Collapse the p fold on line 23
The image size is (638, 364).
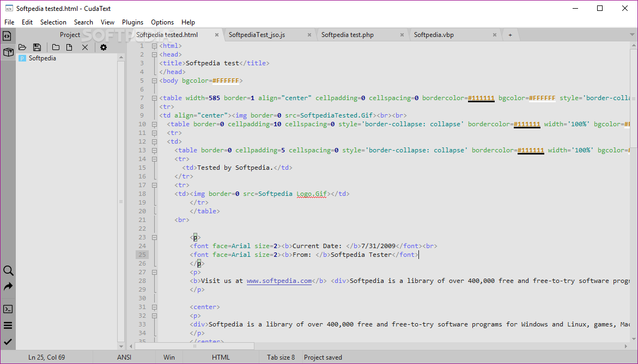[x=154, y=237]
